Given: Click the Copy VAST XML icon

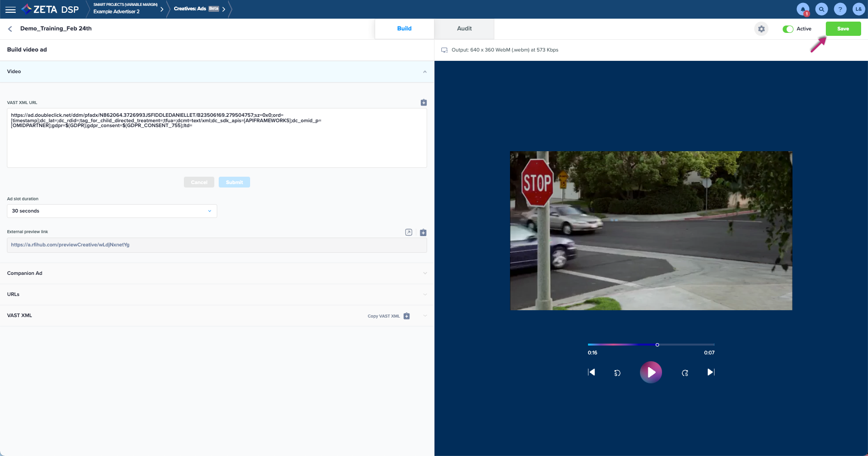Looking at the screenshot, I should 407,316.
